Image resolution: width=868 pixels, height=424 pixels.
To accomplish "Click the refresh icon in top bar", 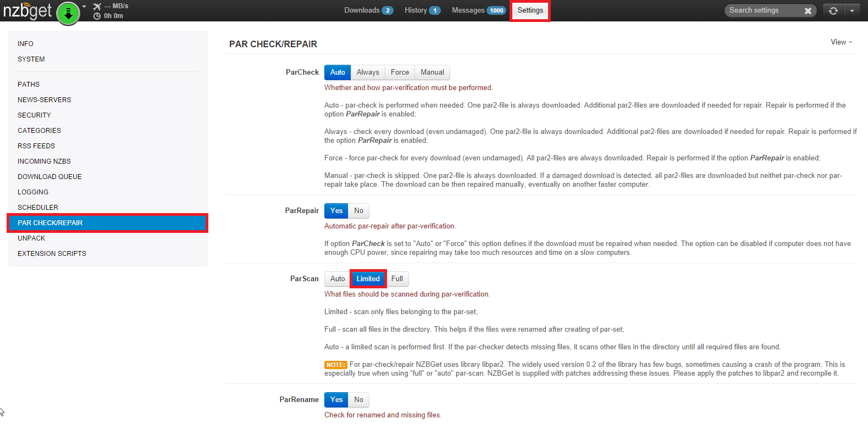I will coord(833,10).
